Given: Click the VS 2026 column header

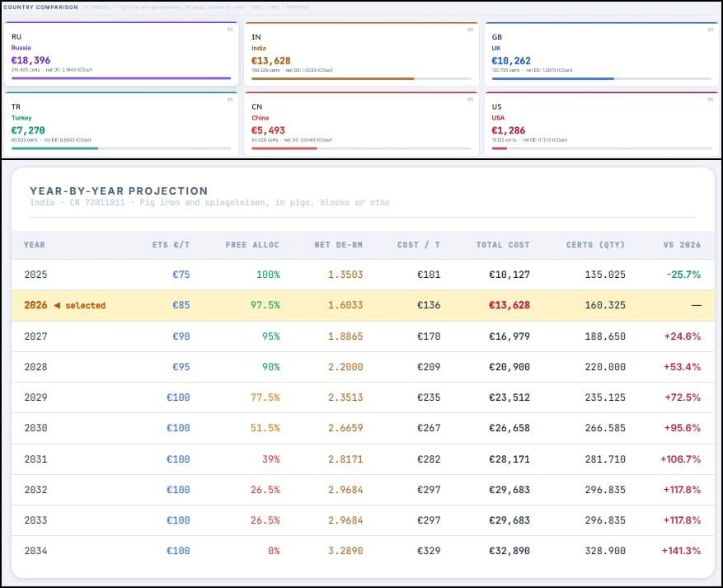Looking at the screenshot, I should coord(682,245).
